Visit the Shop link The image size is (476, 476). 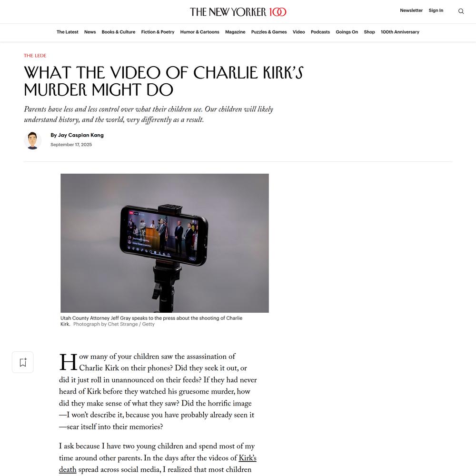pyautogui.click(x=369, y=32)
